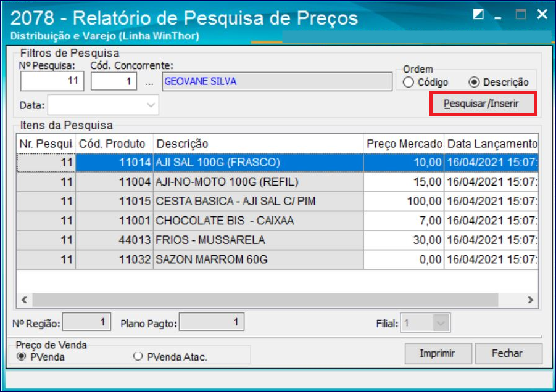Screen dimensions: 556x392
Task: Click product code 11001
Action: coord(114,221)
